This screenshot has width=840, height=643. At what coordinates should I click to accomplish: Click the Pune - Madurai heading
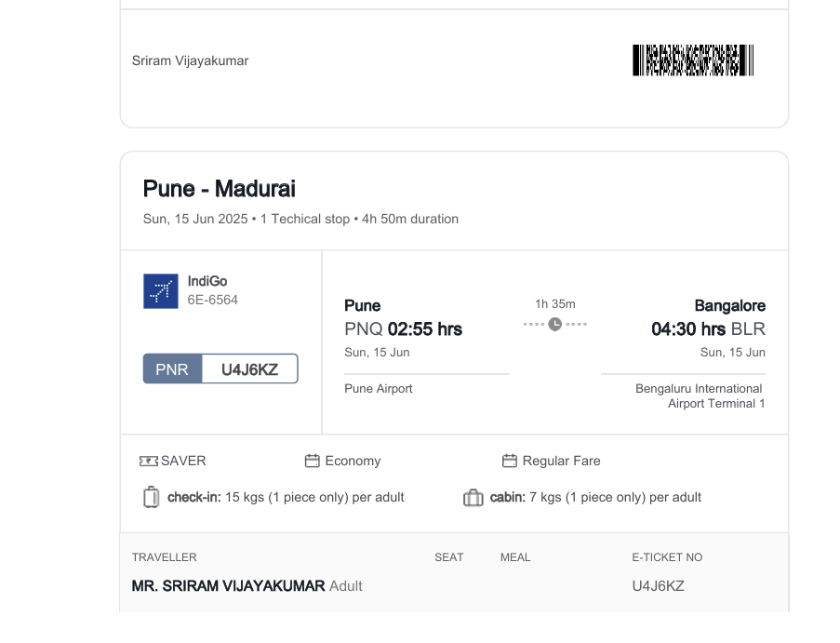(x=220, y=189)
